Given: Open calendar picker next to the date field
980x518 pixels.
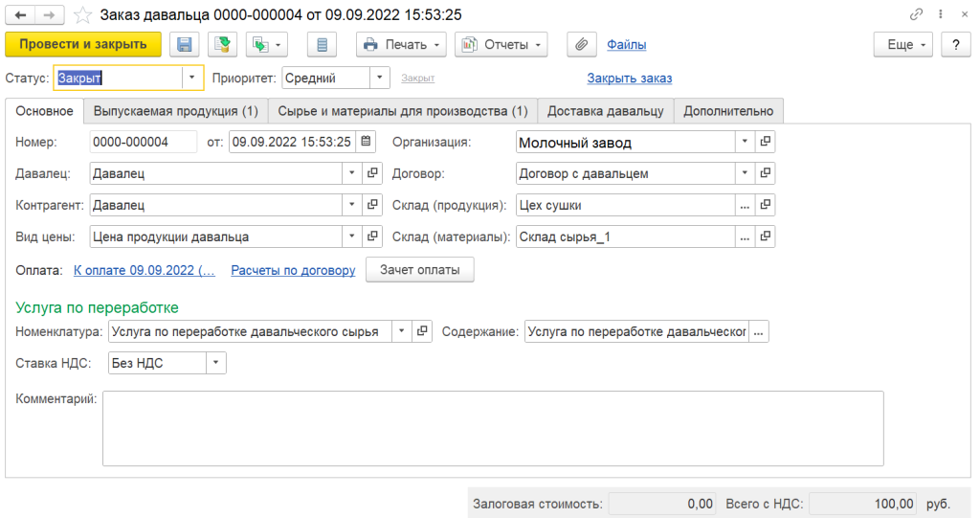Looking at the screenshot, I should click(366, 142).
